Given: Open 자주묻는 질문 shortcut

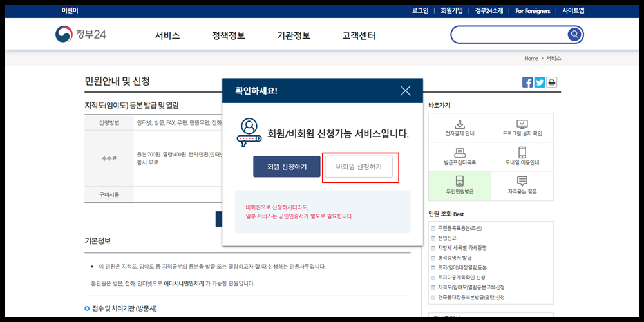Looking at the screenshot, I should pos(522,186).
